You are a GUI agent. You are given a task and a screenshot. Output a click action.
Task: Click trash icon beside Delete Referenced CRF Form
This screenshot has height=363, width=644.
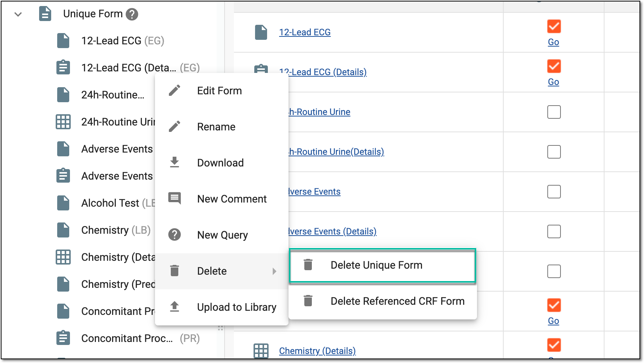tap(308, 301)
